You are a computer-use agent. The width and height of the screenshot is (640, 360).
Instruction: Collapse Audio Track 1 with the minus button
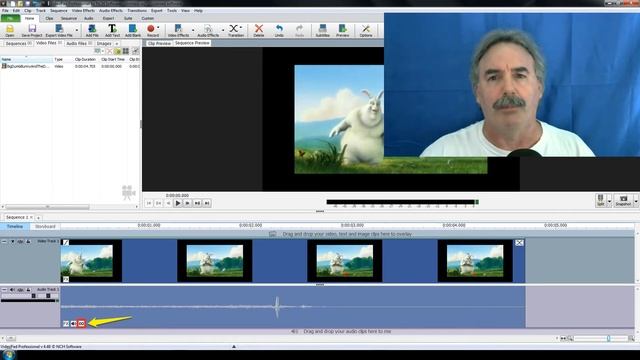click(x=4, y=289)
